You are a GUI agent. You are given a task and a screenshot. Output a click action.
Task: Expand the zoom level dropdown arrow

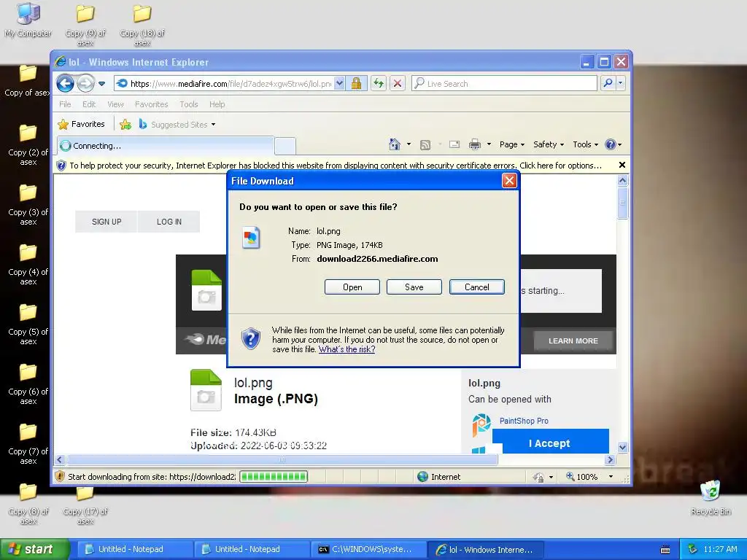[x=611, y=477]
